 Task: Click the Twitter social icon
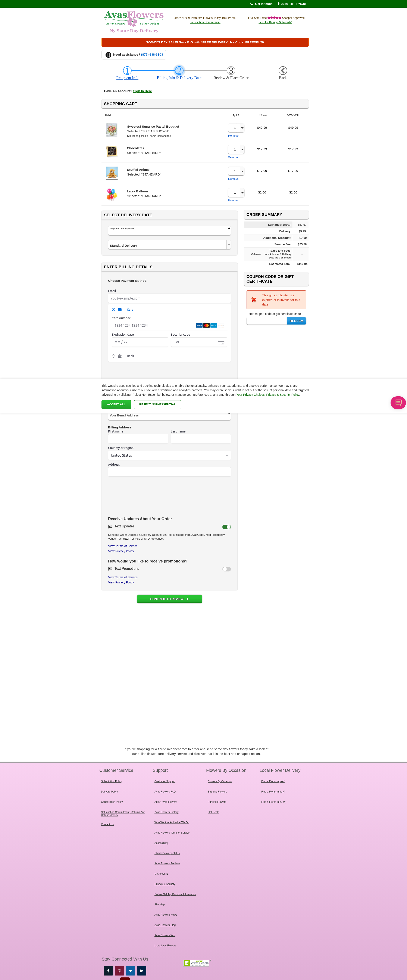(x=130, y=971)
